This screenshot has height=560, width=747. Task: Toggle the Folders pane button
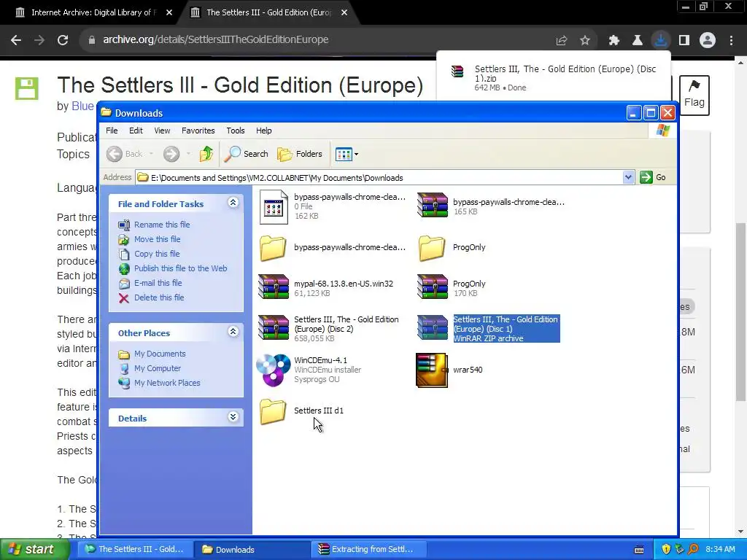click(300, 154)
